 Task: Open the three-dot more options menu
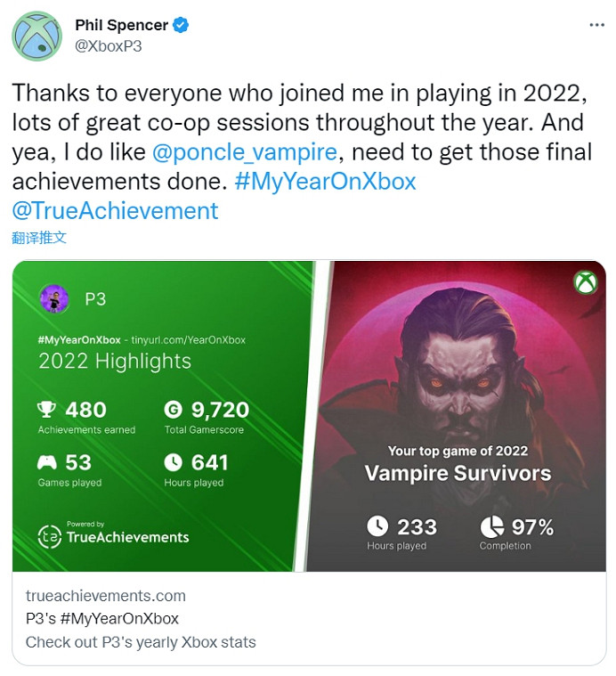pyautogui.click(x=596, y=25)
